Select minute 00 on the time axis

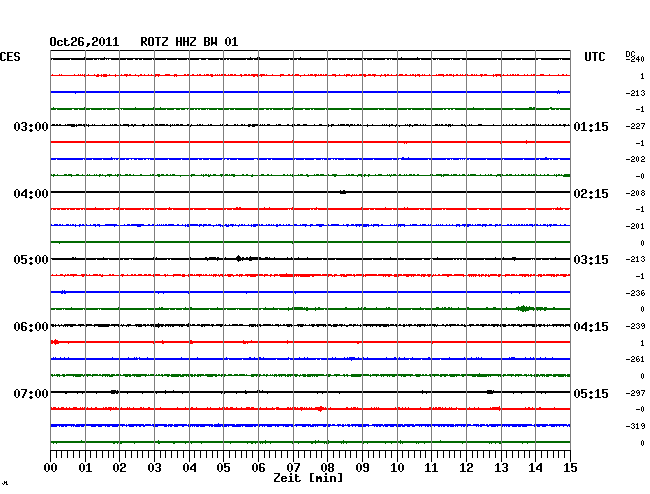(x=51, y=467)
